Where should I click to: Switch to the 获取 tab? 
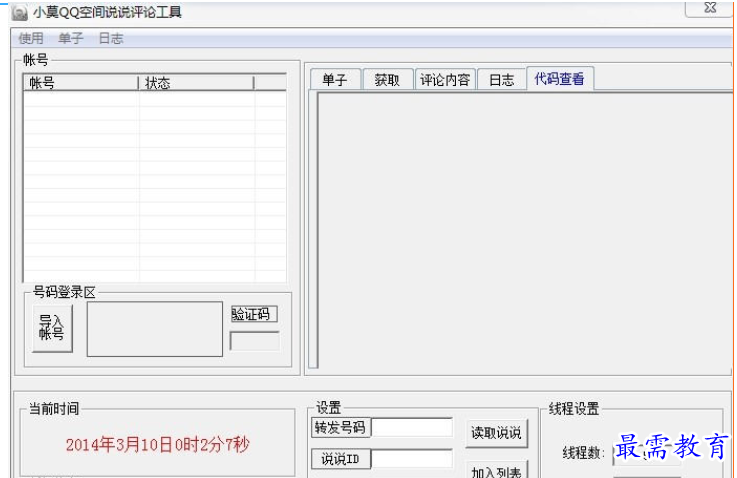(x=387, y=79)
